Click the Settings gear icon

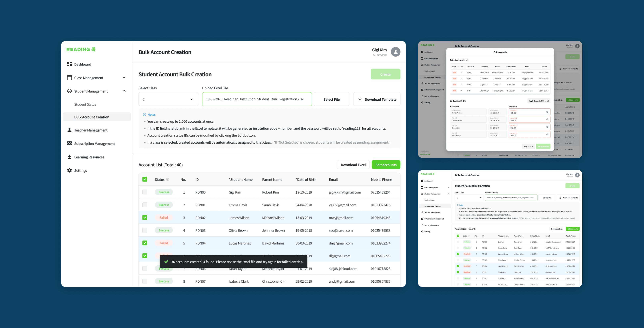click(x=69, y=170)
